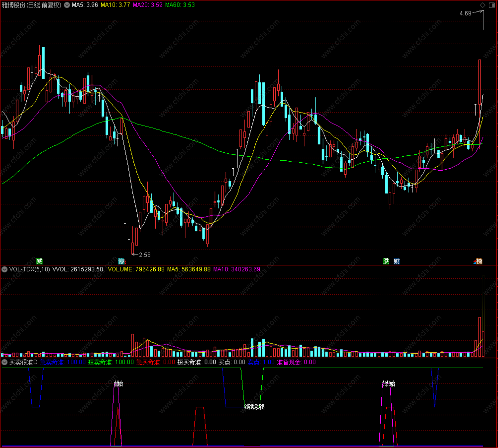
Task: Open the 买卖很准D indicator dropdown arrow
Action: (5, 362)
